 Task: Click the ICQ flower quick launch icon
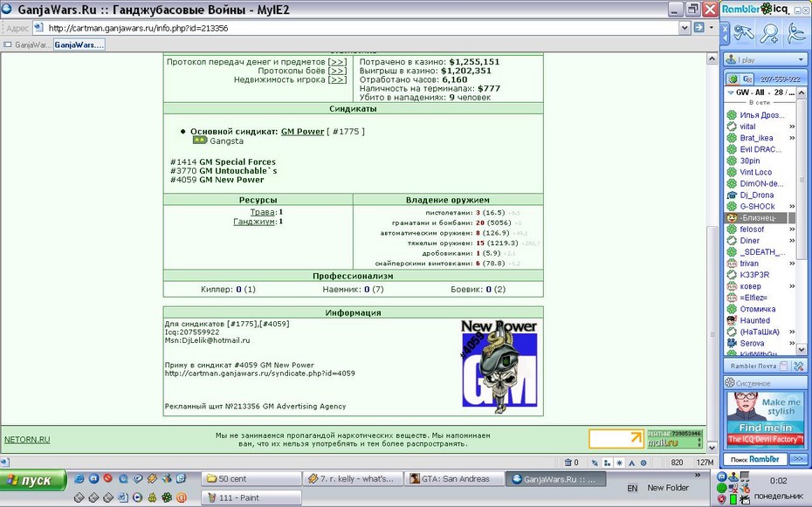point(167,497)
